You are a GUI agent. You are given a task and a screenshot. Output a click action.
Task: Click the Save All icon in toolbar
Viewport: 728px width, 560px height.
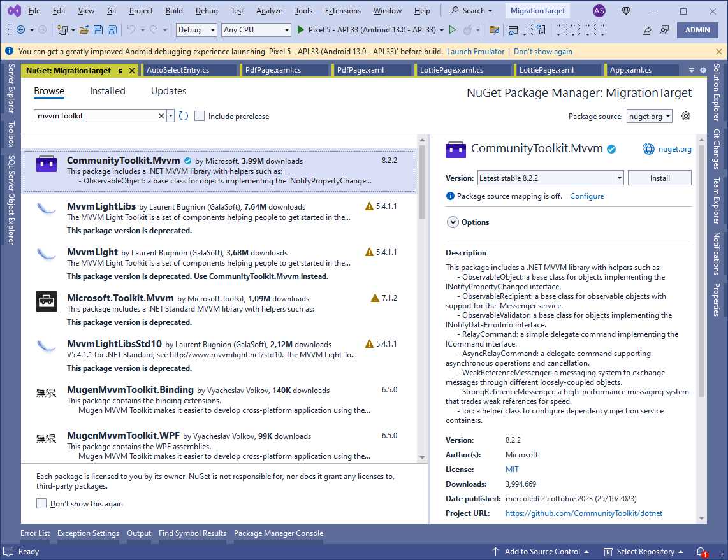coord(112,30)
